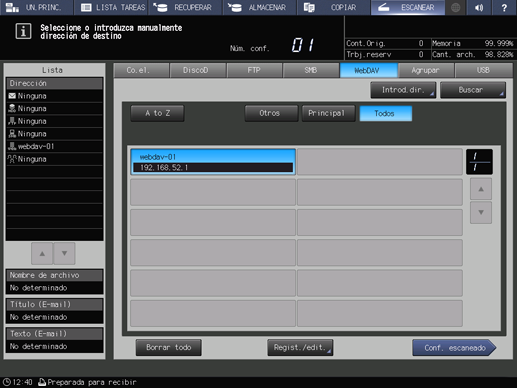Select the WebDAV address tab
The height and width of the screenshot is (388, 517).
(368, 70)
